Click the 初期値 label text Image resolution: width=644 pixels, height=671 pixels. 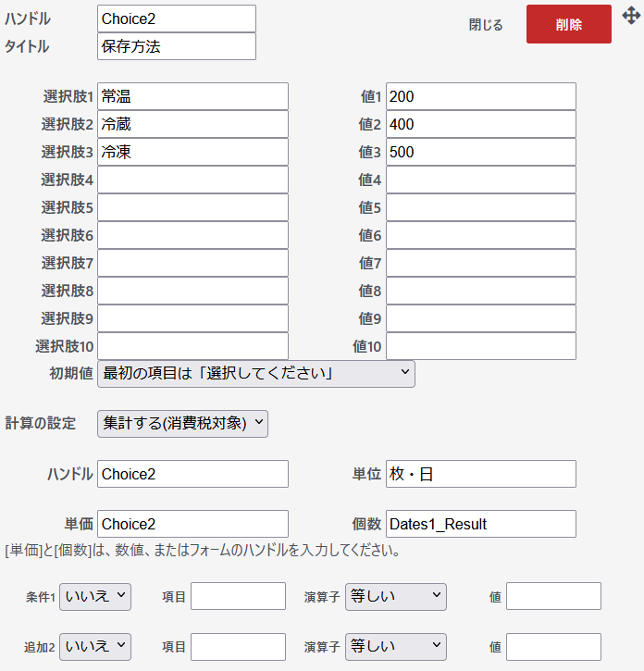[71, 373]
